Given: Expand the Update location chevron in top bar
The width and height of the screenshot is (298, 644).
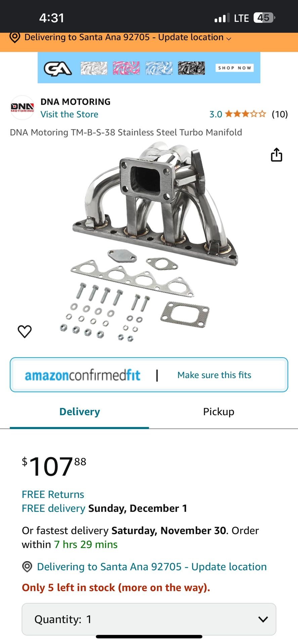Looking at the screenshot, I should [x=229, y=39].
